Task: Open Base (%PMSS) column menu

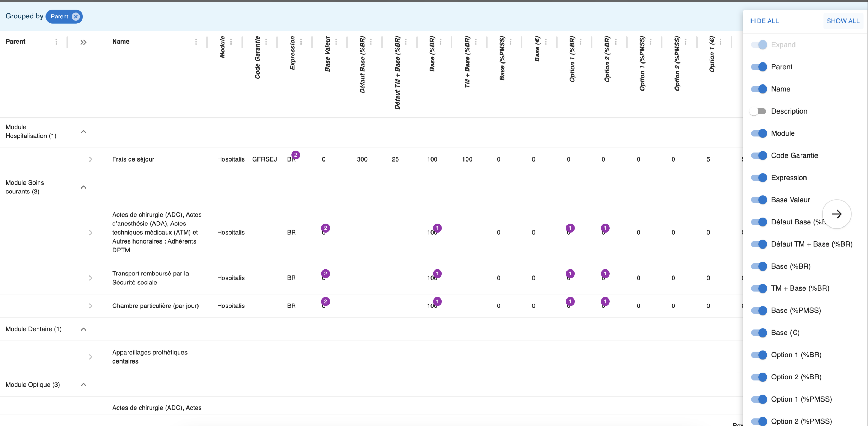Action: [x=511, y=42]
